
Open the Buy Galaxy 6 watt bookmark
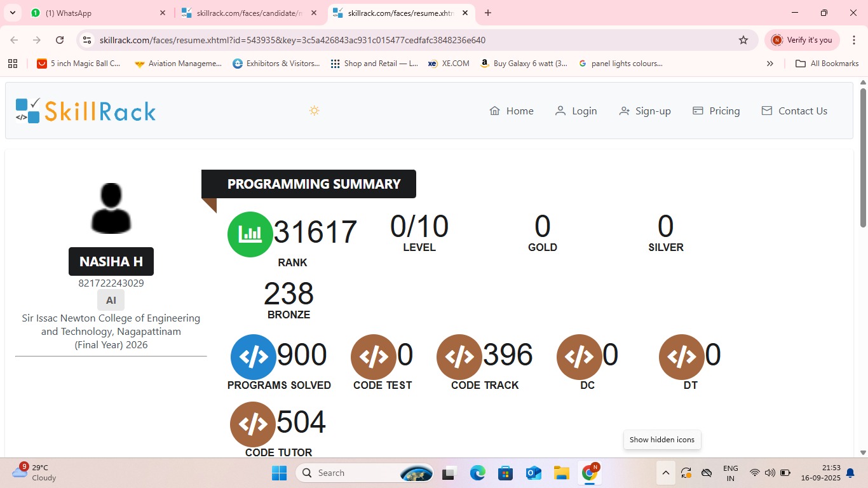[524, 64]
